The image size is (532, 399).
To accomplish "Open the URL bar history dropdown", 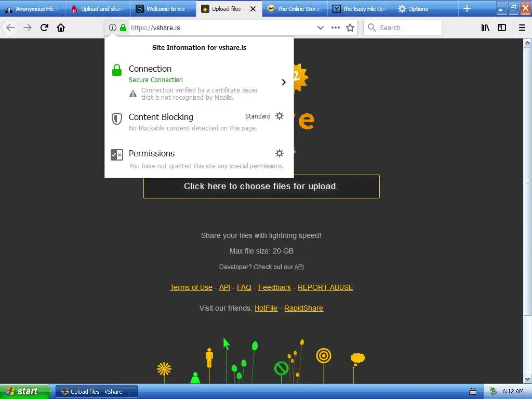I will tap(320, 28).
